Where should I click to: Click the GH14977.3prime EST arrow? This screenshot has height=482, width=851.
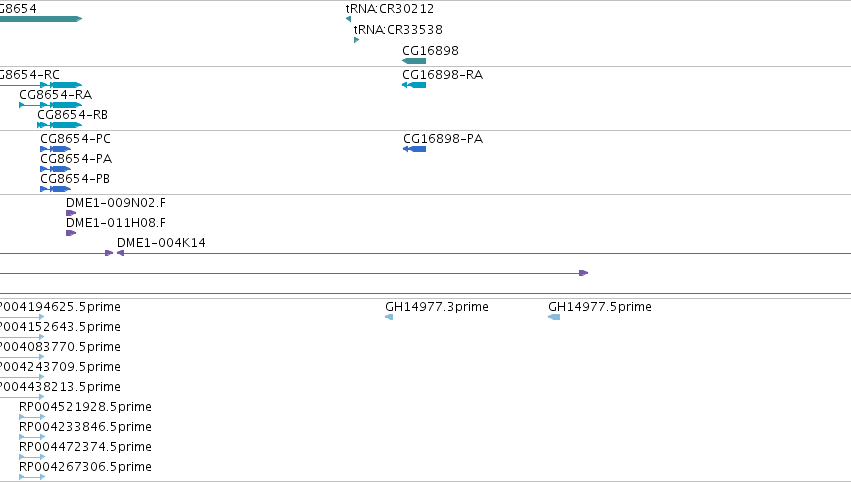click(x=389, y=317)
